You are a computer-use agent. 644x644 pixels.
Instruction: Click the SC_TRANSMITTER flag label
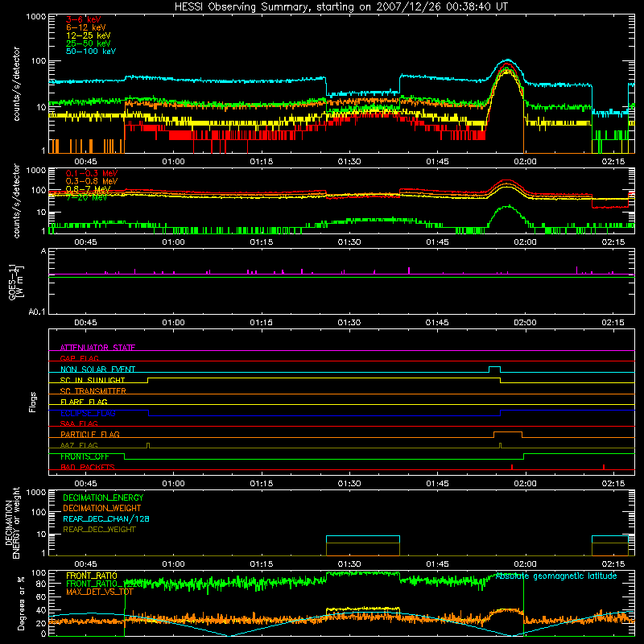(93, 390)
